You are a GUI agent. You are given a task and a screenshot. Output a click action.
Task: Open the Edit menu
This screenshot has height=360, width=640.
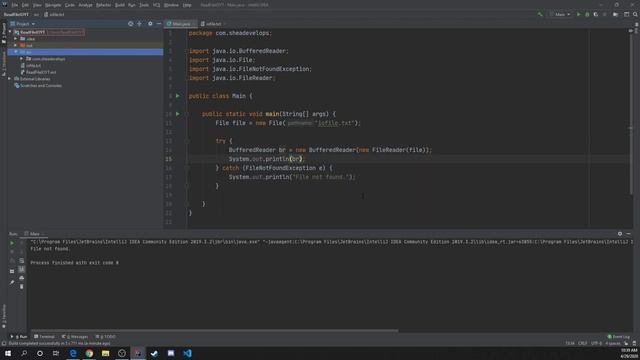[25, 5]
